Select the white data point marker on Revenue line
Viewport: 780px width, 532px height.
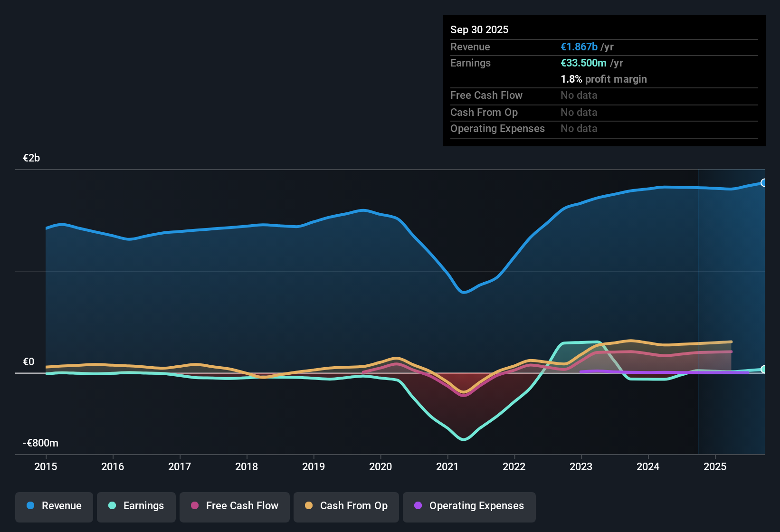click(764, 182)
